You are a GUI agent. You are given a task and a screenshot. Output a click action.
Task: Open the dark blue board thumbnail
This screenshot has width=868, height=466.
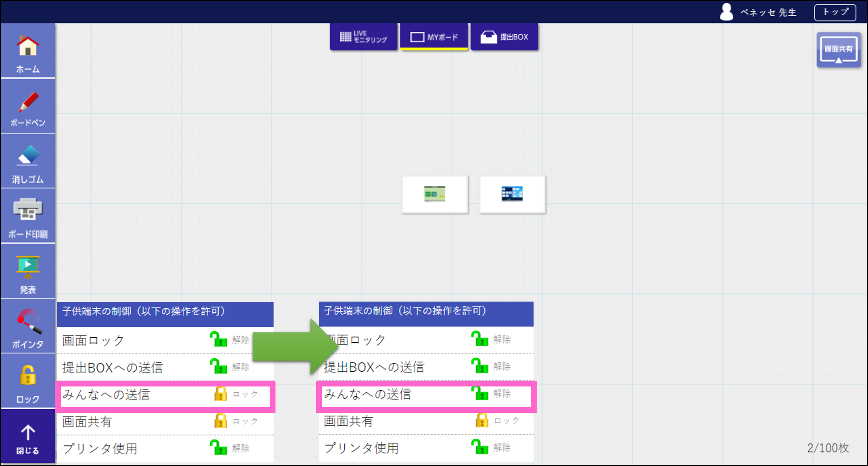pyautogui.click(x=512, y=194)
